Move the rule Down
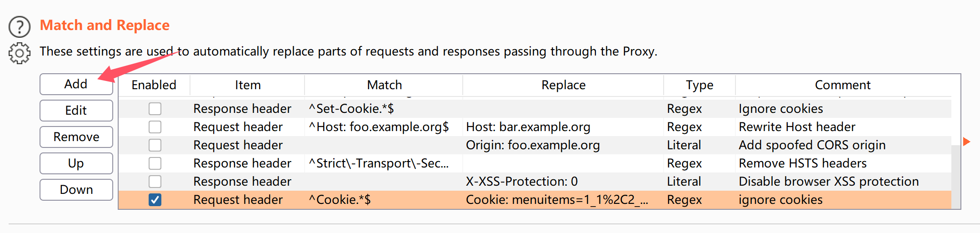This screenshot has width=980, height=233. [x=76, y=190]
